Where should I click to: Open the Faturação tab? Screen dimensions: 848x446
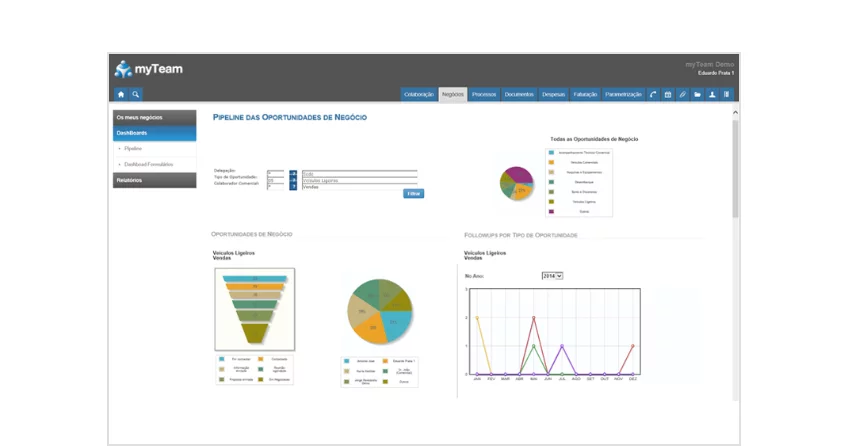586,94
